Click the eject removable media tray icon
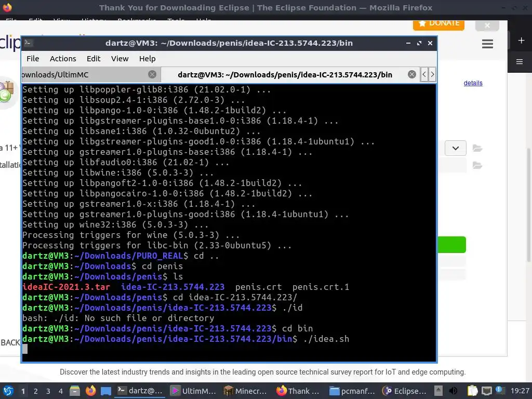 click(x=438, y=391)
